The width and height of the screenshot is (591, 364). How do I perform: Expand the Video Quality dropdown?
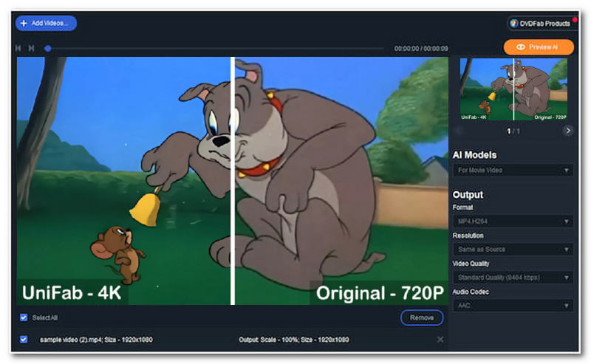click(513, 278)
